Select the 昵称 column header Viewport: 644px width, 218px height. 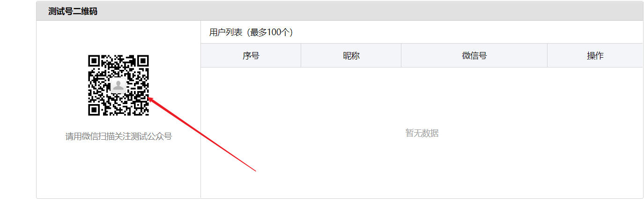coord(351,55)
